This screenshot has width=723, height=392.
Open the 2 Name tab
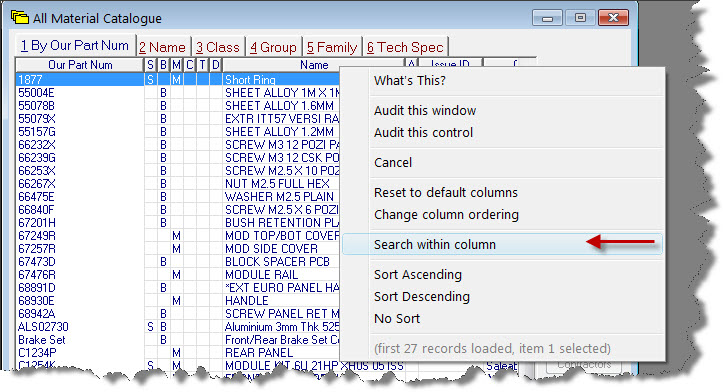click(162, 47)
